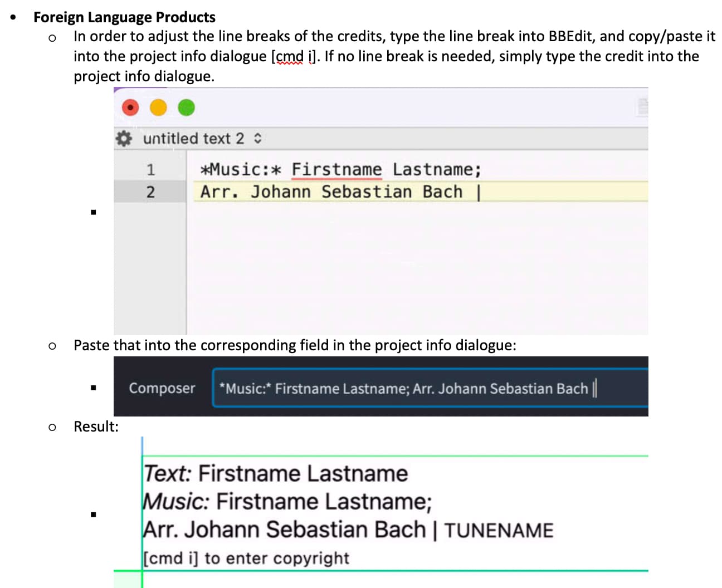Click the document icon at top right
Screen dimensions: 722x588
[x=642, y=106]
